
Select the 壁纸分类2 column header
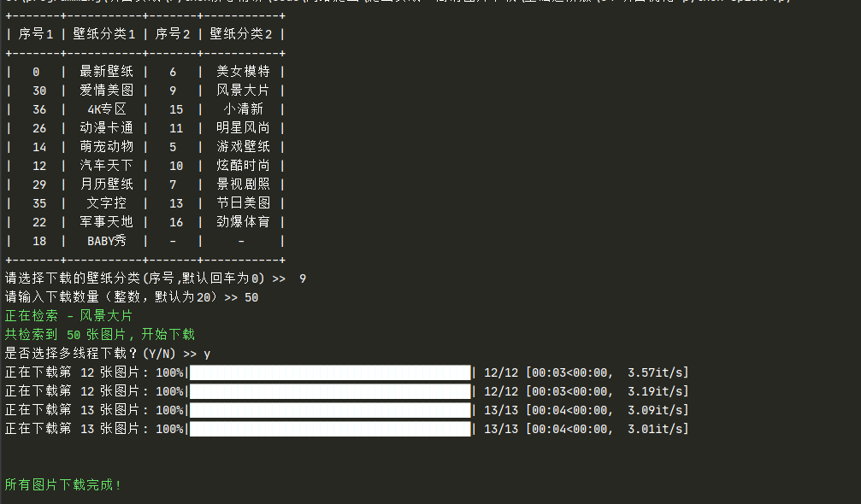(240, 34)
